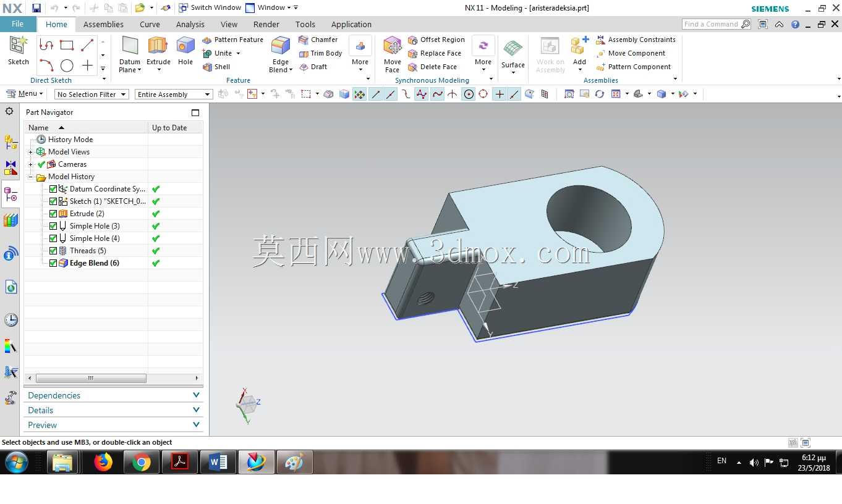Collapse the Model History folder
This screenshot has width=842, height=504.
[30, 177]
